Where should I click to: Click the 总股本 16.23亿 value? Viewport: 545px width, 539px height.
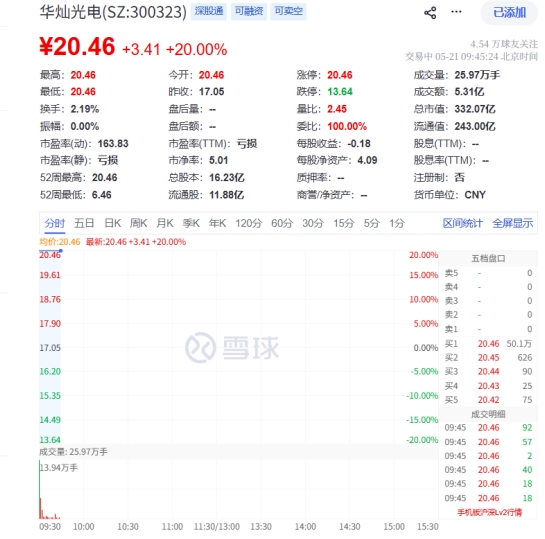(x=227, y=178)
